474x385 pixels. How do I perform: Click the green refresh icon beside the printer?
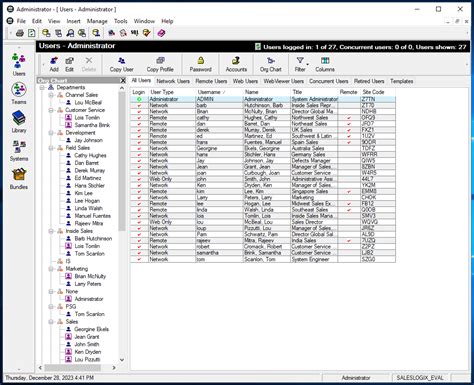pyautogui.click(x=31, y=33)
